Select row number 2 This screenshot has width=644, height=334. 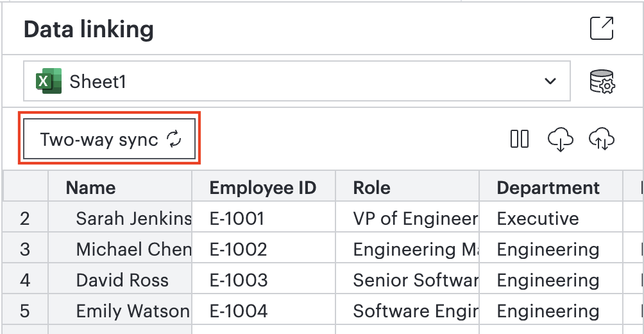point(25,218)
